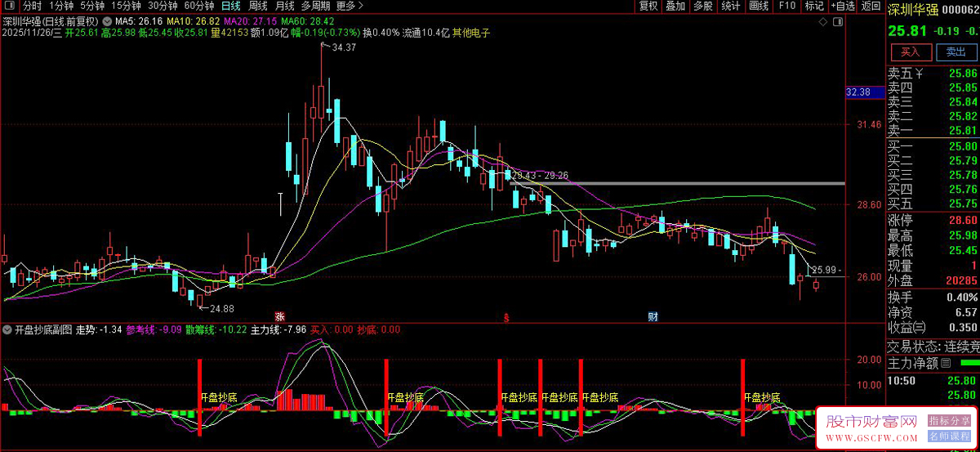
Task: Click the 外盘 value 20285
Action: pyautogui.click(x=961, y=280)
